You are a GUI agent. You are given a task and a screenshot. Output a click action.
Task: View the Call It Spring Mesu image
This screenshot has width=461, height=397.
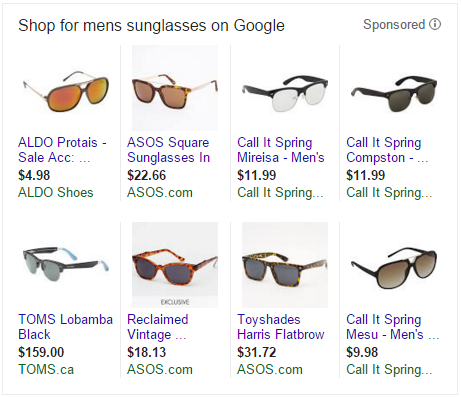(x=394, y=265)
